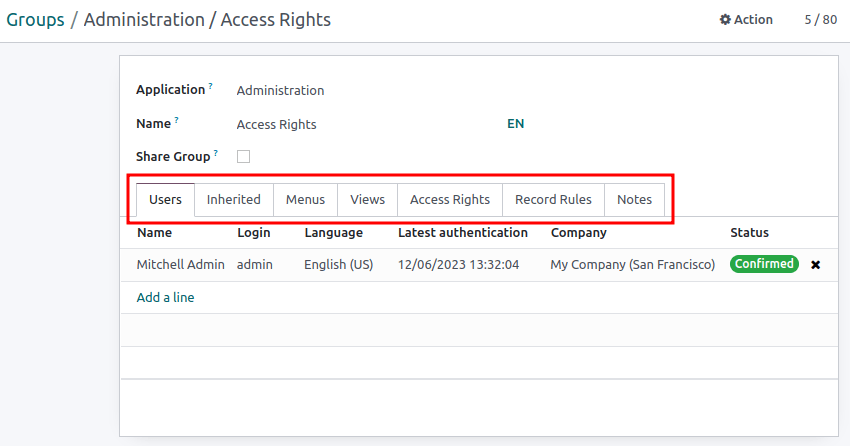
Task: Sort by Latest authentication column
Action: coord(462,233)
